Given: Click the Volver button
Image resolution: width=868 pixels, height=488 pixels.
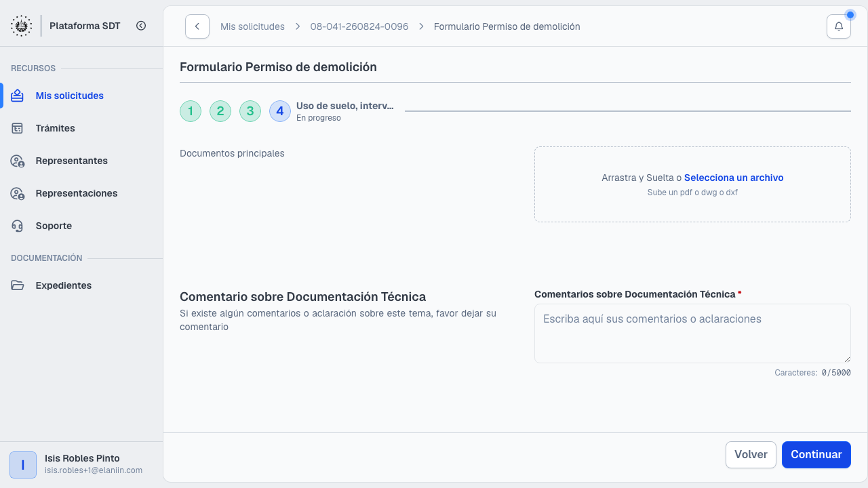Looking at the screenshot, I should tap(751, 455).
